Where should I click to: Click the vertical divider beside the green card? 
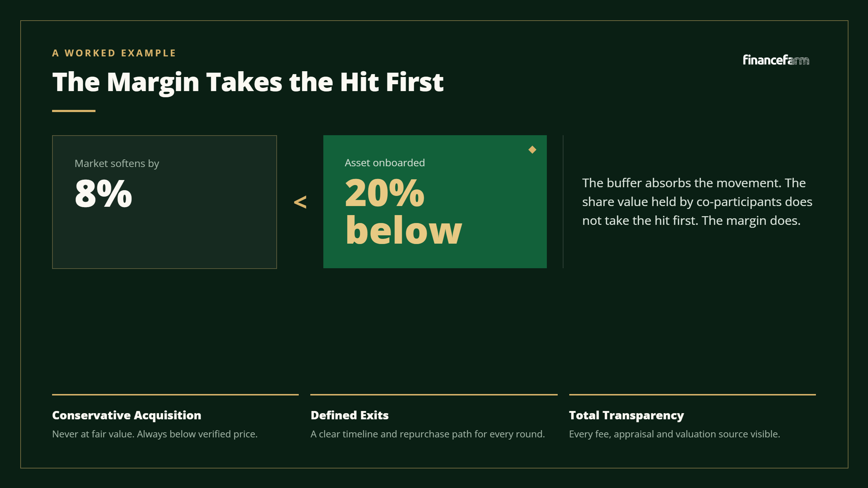(x=563, y=202)
